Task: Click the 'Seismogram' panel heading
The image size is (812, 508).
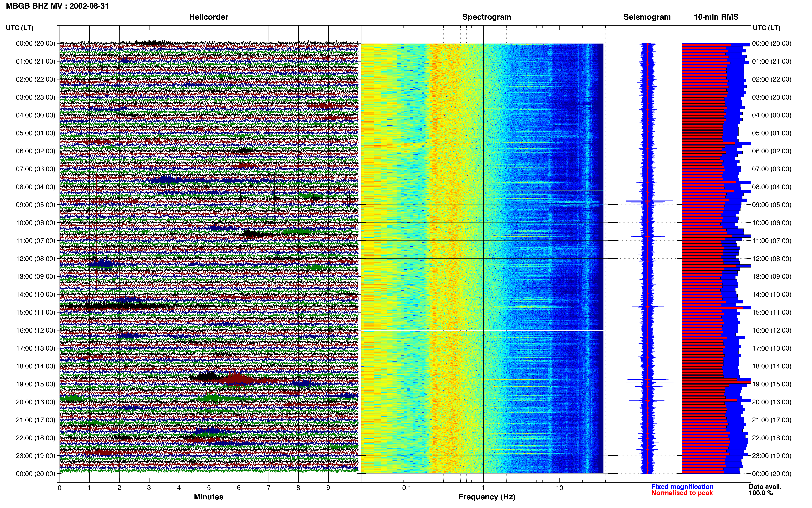Action: 647,17
